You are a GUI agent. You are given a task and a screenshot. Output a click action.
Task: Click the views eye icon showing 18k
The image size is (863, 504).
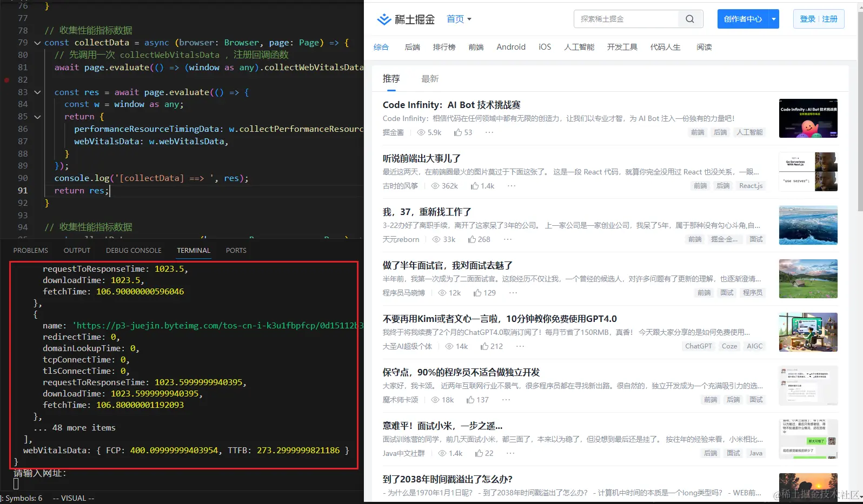click(x=435, y=400)
